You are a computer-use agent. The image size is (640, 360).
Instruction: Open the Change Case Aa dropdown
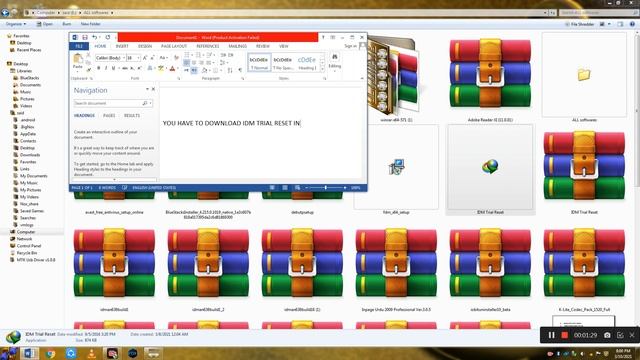click(x=163, y=58)
